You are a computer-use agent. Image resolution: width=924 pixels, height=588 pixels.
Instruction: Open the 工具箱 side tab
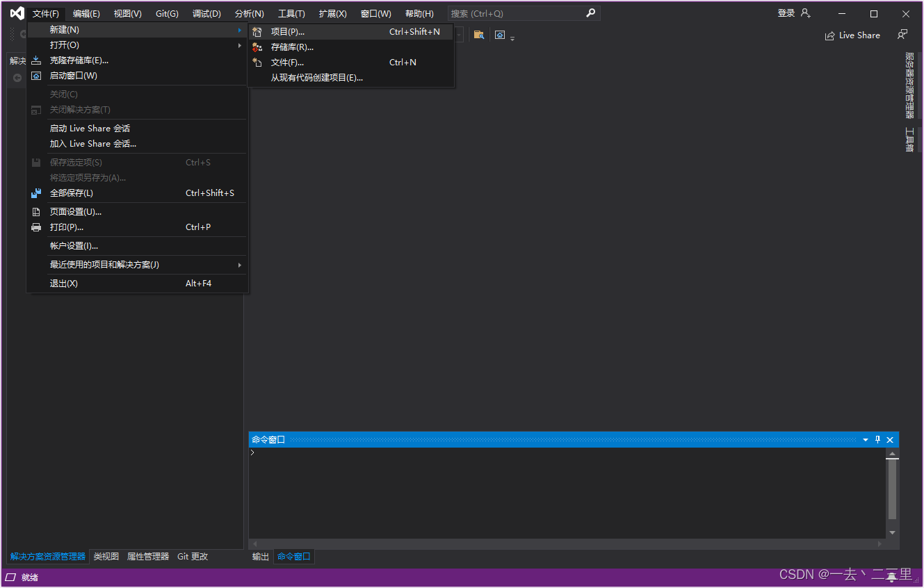909,139
